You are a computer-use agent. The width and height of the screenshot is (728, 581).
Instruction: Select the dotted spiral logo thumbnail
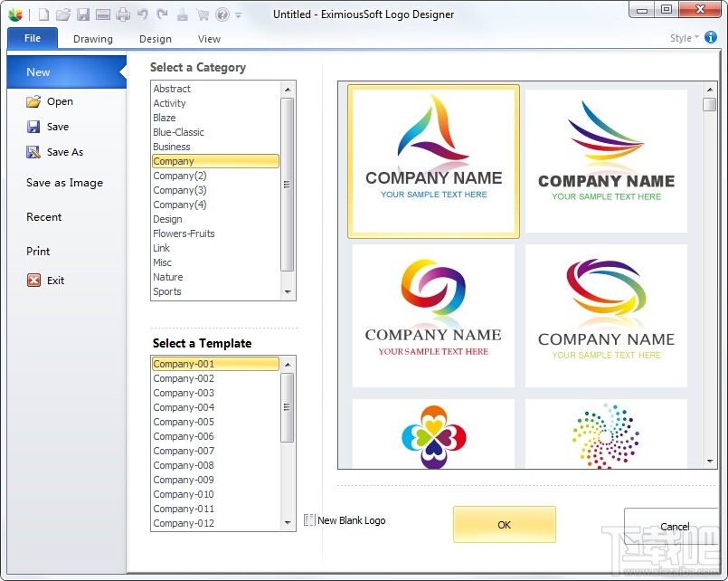point(606,433)
